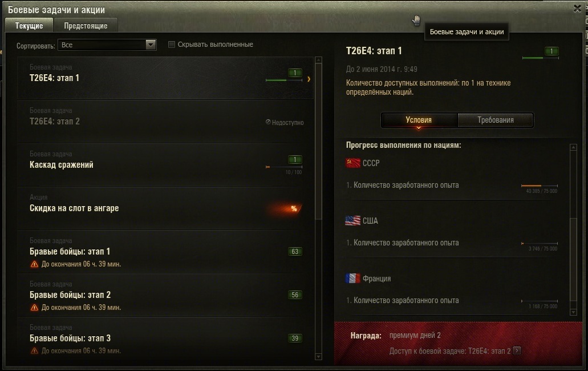Switch to the Предстоящие tab

tap(86, 26)
